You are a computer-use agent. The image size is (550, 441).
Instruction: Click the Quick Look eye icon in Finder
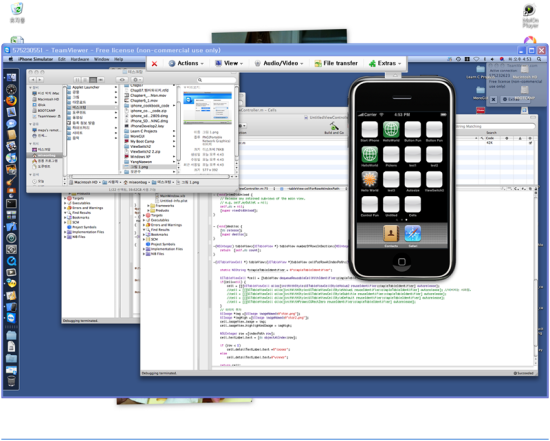[x=122, y=80]
